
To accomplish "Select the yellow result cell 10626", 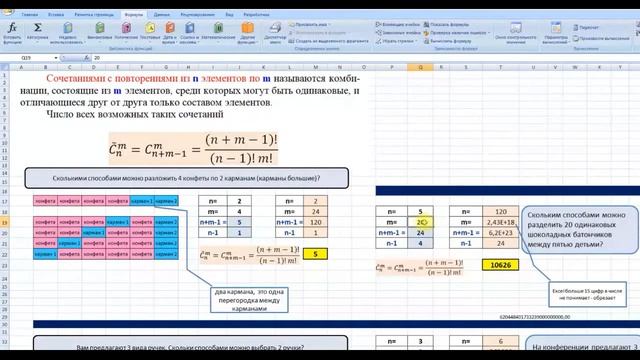I will point(500,265).
